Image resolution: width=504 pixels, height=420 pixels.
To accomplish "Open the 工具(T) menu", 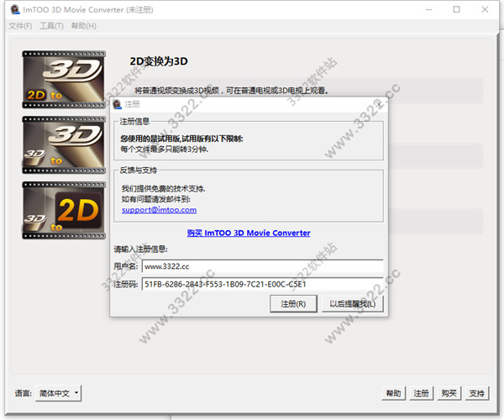I will click(x=51, y=26).
